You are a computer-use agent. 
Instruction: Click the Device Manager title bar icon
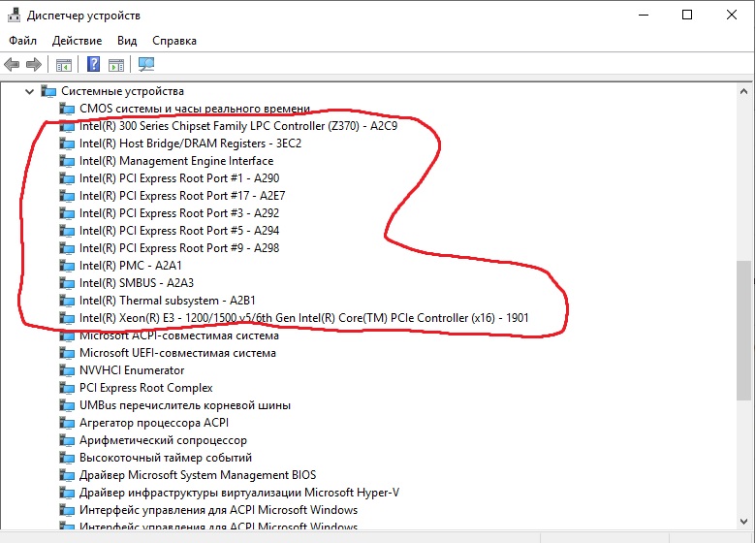[14, 16]
